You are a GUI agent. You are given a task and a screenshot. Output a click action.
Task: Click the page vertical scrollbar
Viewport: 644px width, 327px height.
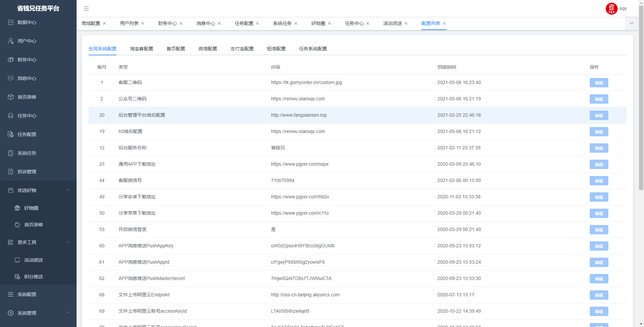[x=641, y=100]
